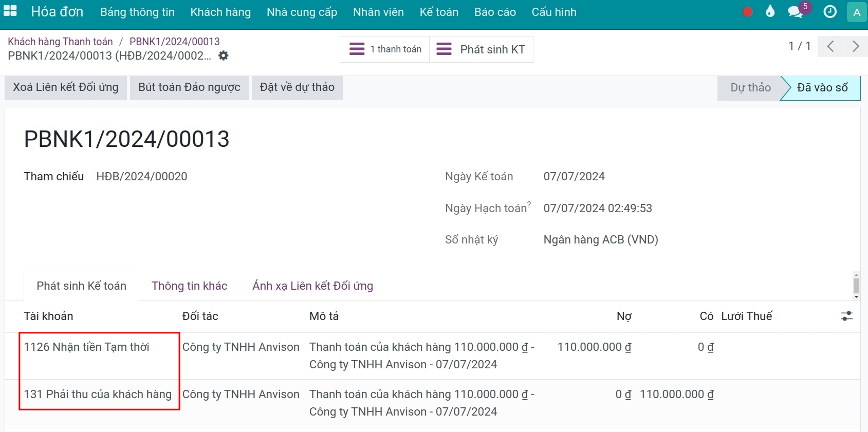
Task: Open Báo cáo menu
Action: [495, 12]
